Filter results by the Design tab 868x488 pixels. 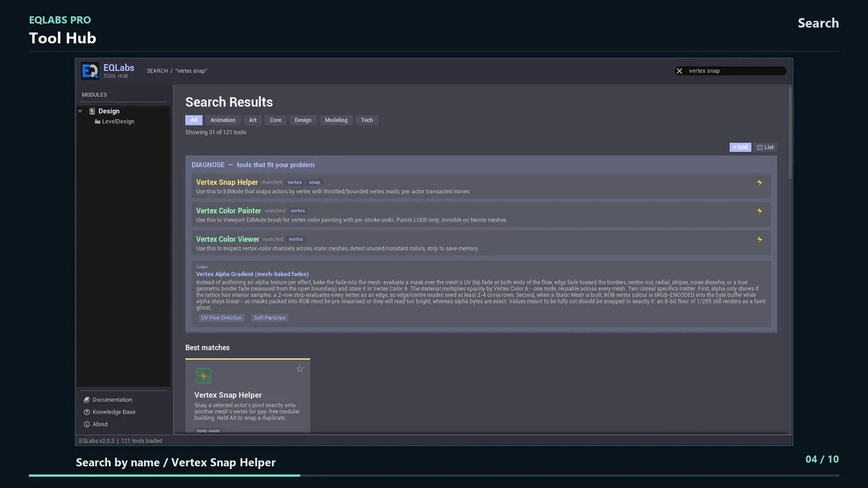pos(303,120)
